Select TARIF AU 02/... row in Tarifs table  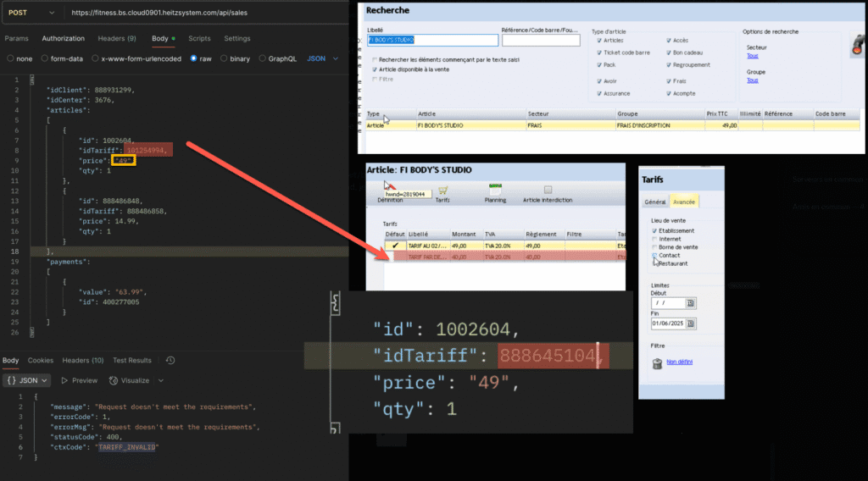[505, 246]
